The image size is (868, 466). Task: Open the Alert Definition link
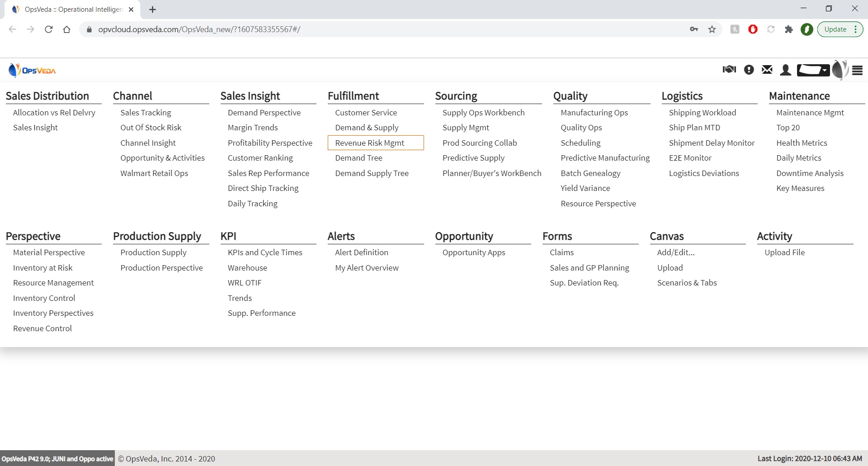coord(361,252)
